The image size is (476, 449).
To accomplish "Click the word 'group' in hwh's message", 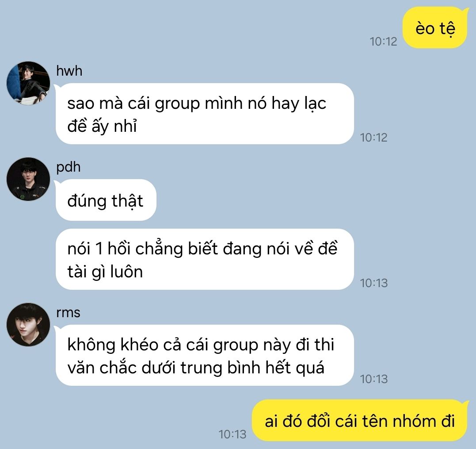I will 177,104.
